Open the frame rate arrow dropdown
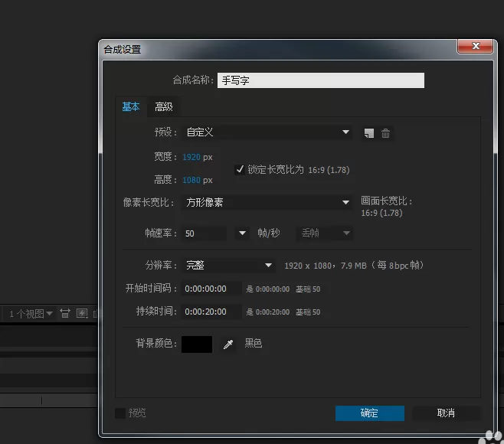504x444 pixels. coord(242,233)
